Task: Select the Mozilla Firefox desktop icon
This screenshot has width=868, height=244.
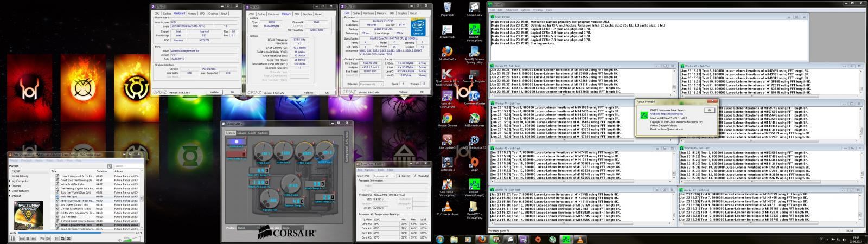Action: click(447, 53)
